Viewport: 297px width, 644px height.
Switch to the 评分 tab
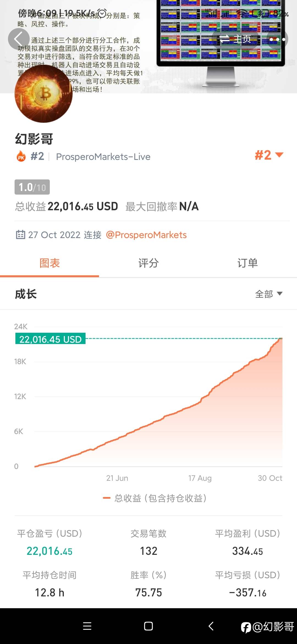(148, 263)
